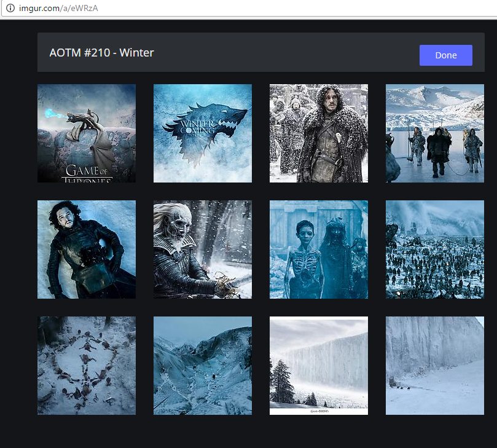Click the Done button

pos(445,55)
